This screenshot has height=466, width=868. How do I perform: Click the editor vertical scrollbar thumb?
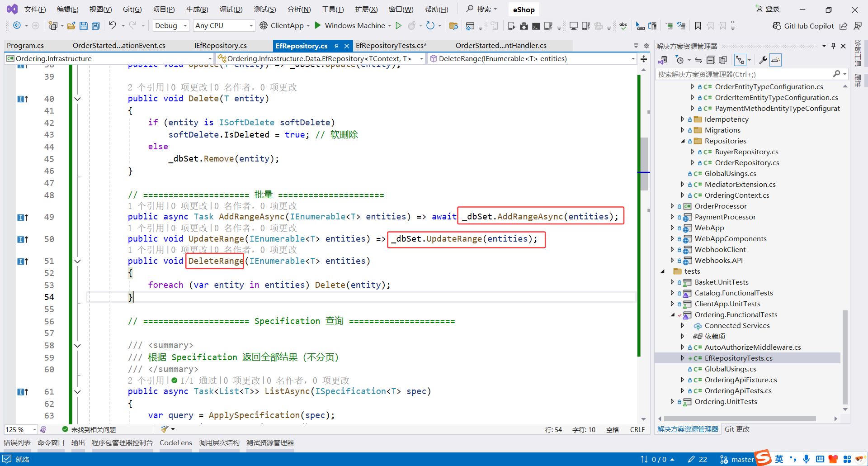(x=644, y=163)
